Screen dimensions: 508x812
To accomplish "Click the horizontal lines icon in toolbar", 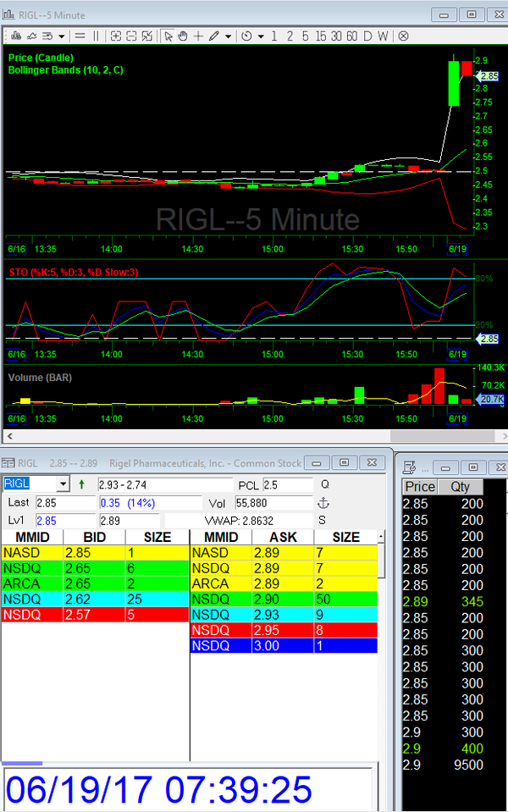I will 80,36.
